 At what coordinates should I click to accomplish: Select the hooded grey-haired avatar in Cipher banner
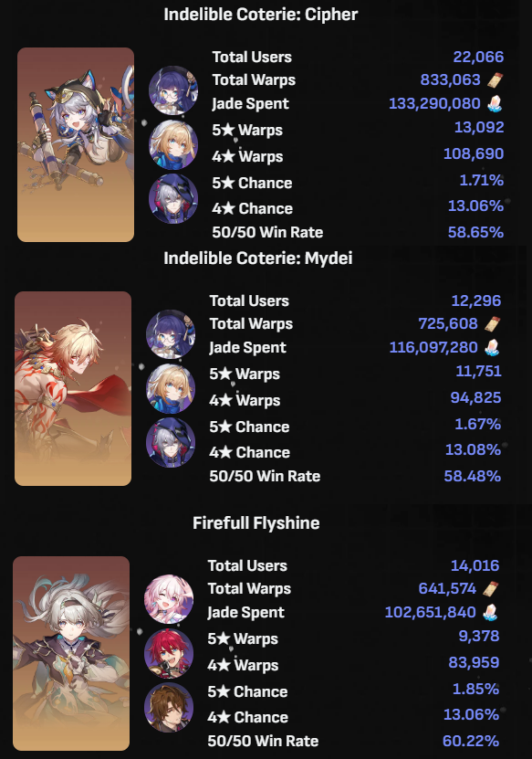click(x=173, y=199)
